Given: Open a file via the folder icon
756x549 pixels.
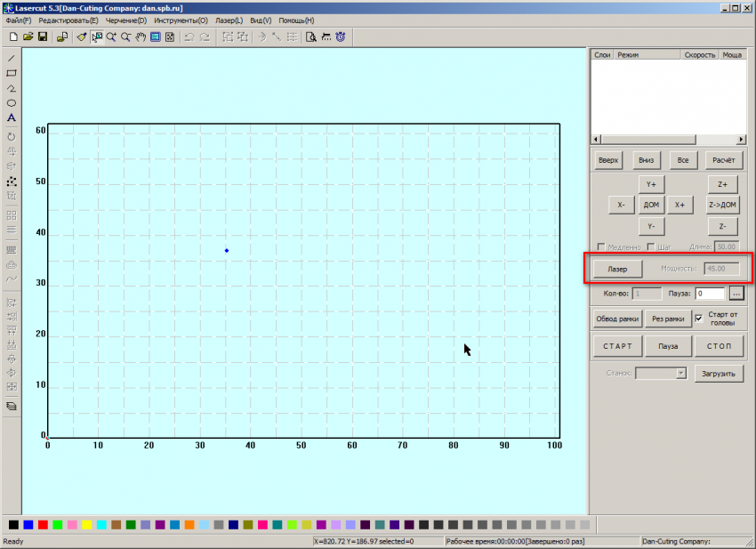Looking at the screenshot, I should [28, 37].
